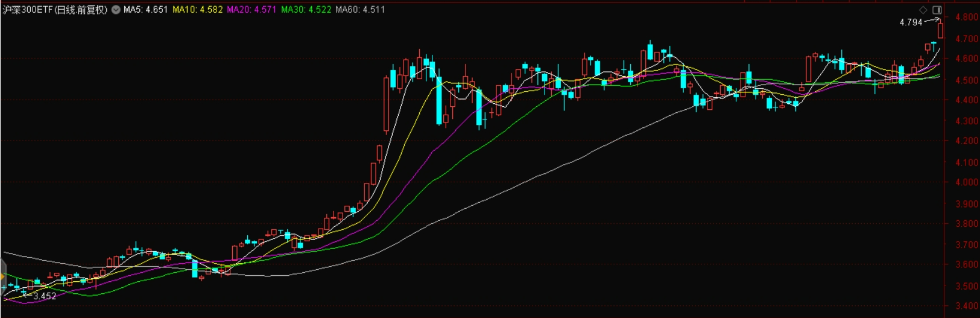Select the yellow MA10 indicator label
The width and height of the screenshot is (980, 318).
[x=197, y=10]
